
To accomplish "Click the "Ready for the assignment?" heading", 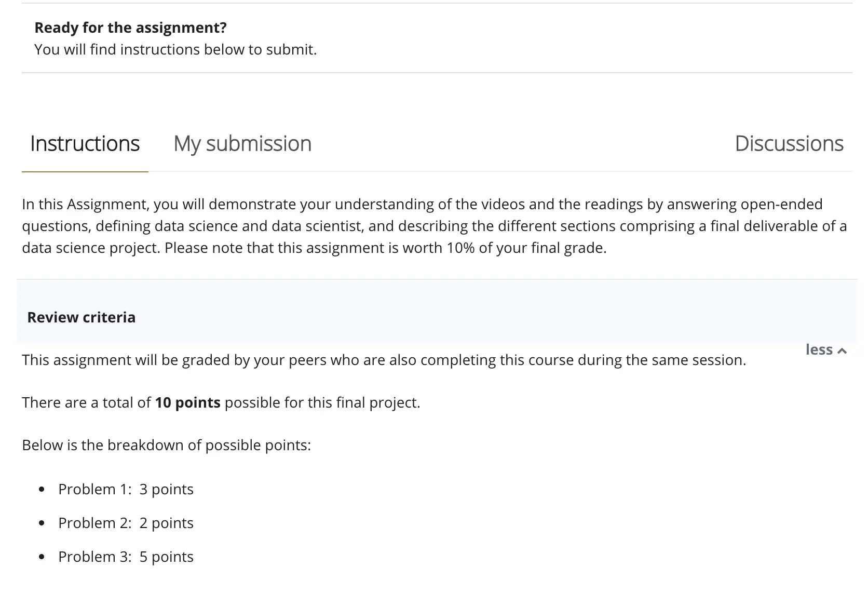I will pyautogui.click(x=130, y=28).
